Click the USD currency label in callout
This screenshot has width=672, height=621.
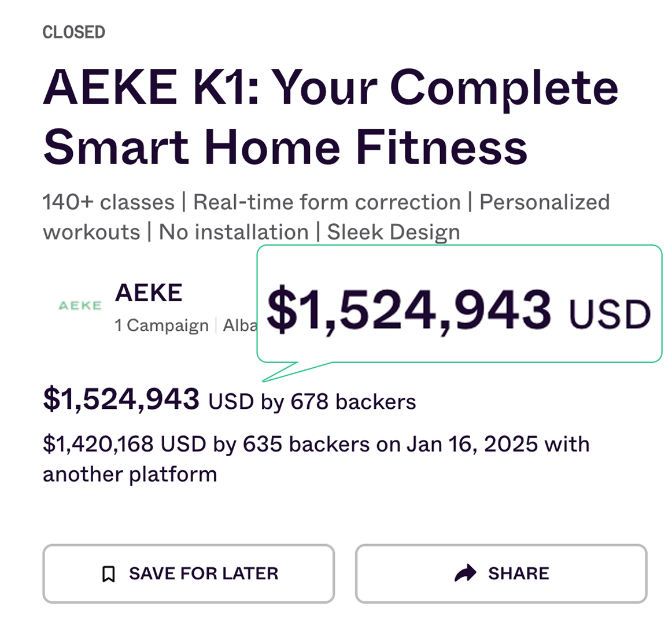click(610, 315)
